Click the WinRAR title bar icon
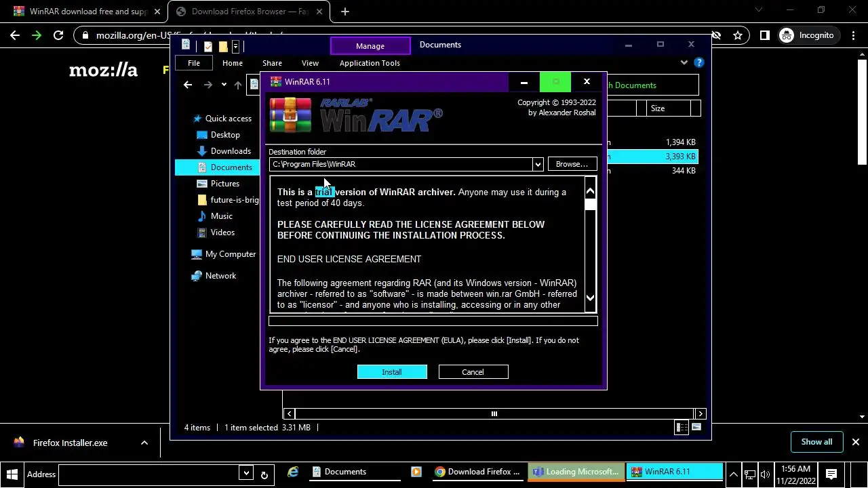 (x=276, y=82)
